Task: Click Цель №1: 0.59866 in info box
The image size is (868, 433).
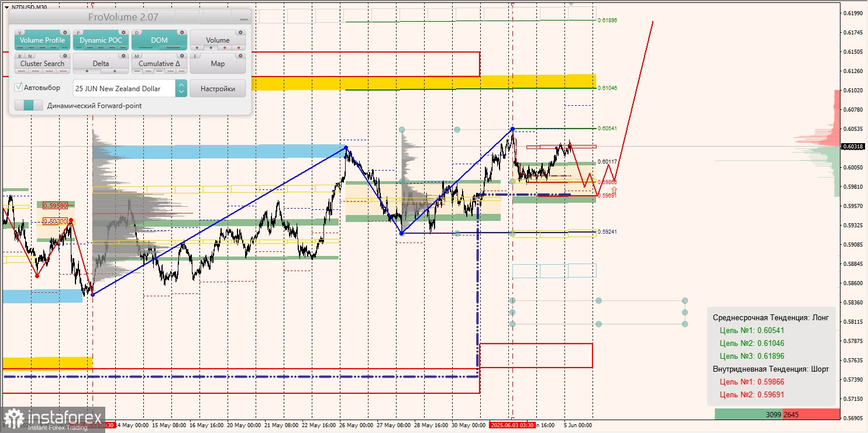Action: (x=752, y=382)
